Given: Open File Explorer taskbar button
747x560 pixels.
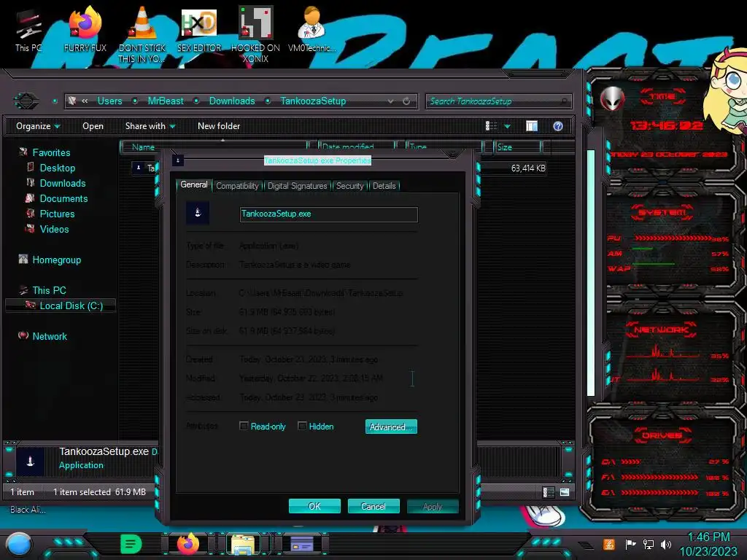Looking at the screenshot, I should pos(243,544).
